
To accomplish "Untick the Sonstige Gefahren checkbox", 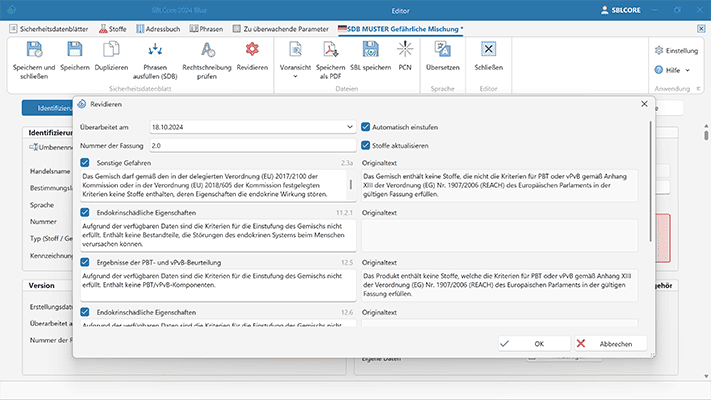I will (85, 162).
